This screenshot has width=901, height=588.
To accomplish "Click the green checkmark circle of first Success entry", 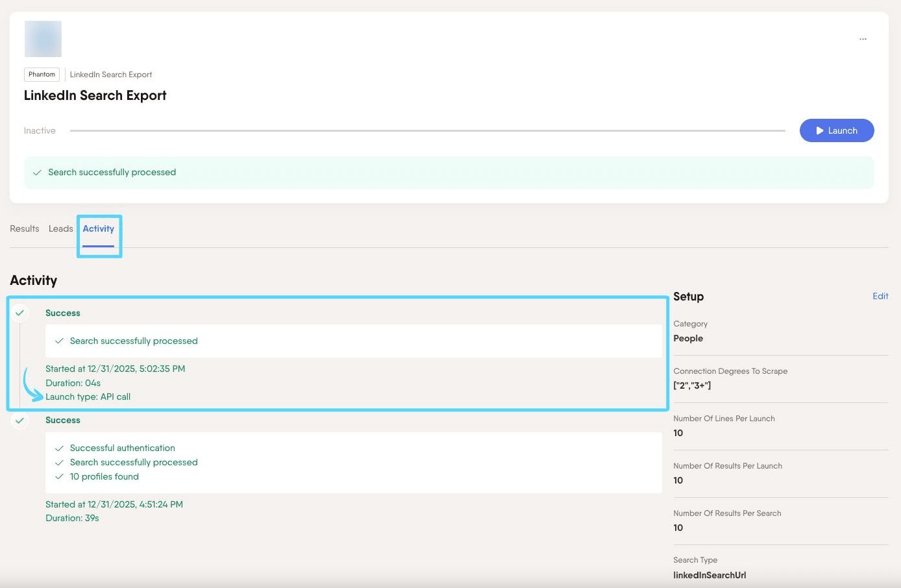I will [20, 313].
